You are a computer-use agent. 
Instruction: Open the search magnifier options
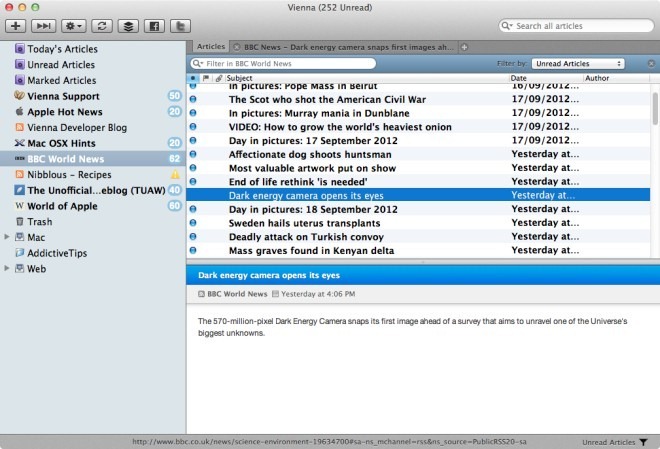click(x=506, y=26)
